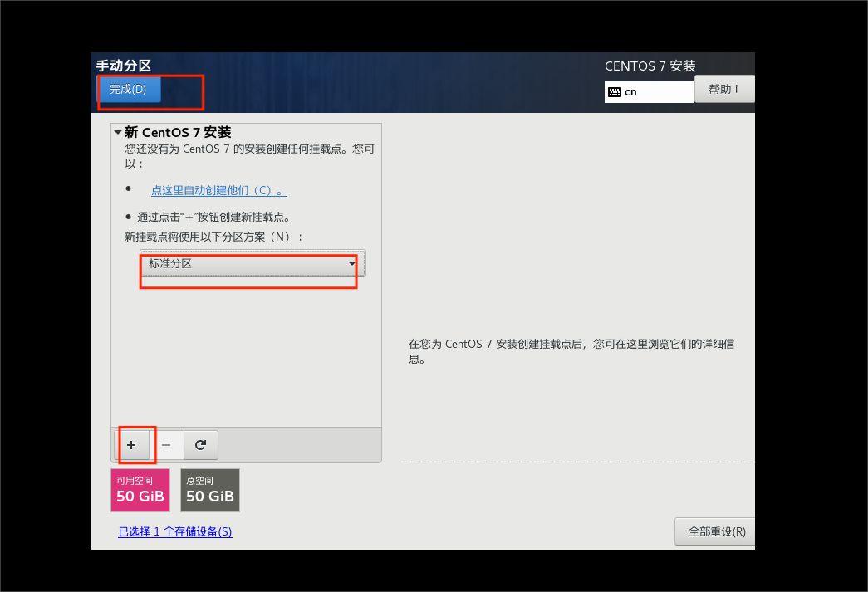868x592 pixels.
Task: Click the 总空间 50 GiB tile
Action: [210, 490]
